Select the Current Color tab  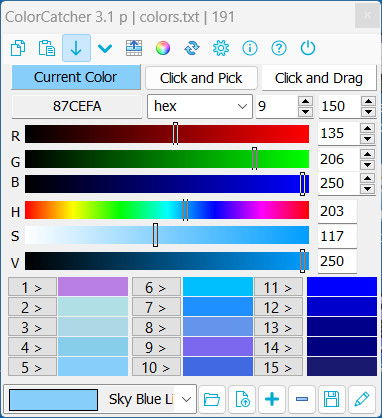[x=76, y=77]
